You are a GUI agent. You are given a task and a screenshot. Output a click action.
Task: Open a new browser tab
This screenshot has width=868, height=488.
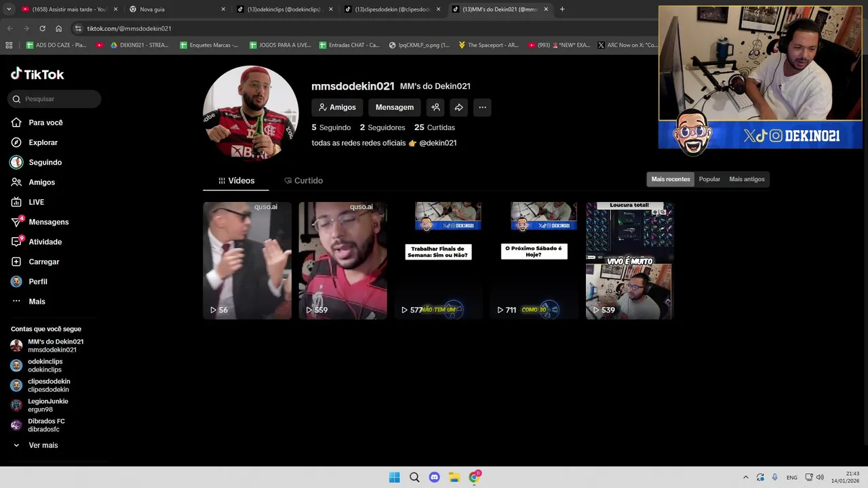[x=562, y=9]
